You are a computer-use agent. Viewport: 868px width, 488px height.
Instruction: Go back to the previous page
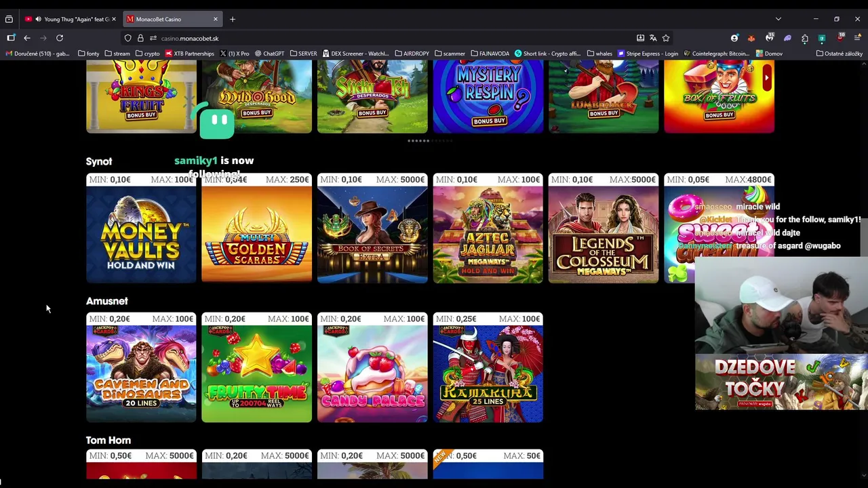pos(27,38)
